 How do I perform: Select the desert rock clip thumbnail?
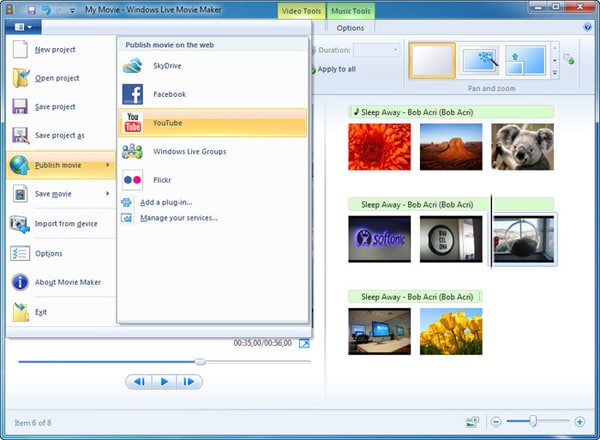pos(451,147)
